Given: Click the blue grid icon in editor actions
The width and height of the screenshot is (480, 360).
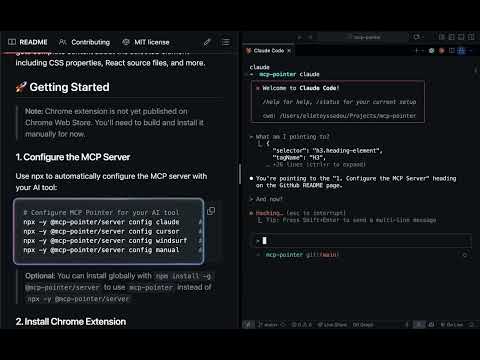Looking at the screenshot, I should point(461,51).
